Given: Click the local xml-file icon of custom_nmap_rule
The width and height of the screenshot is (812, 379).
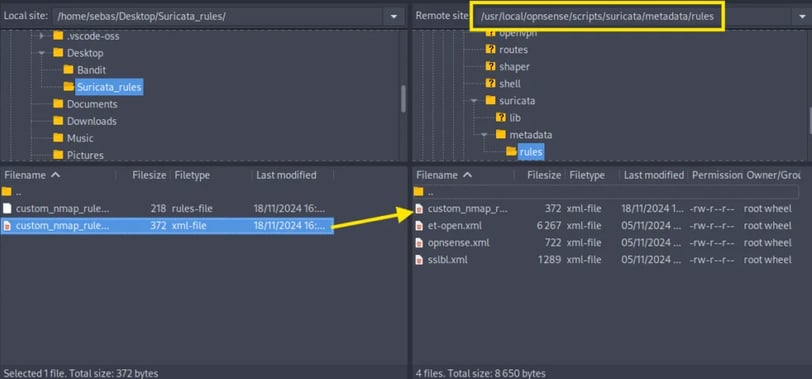Looking at the screenshot, I should click(x=7, y=226).
